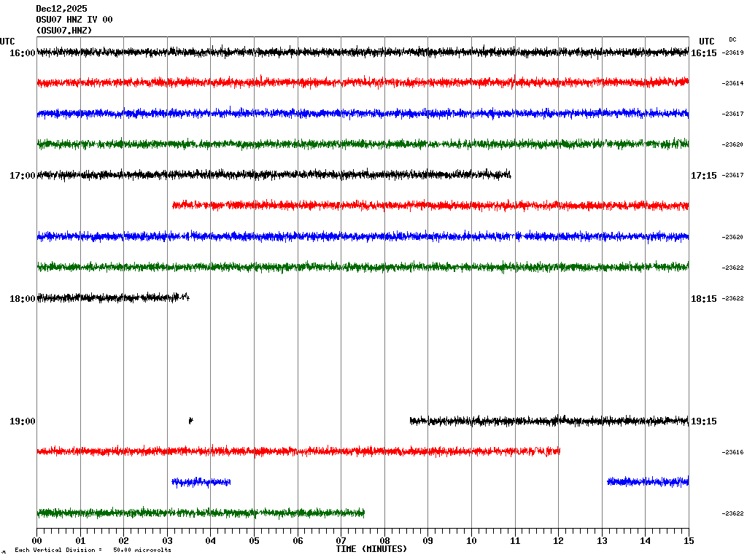Select the 17:00 row time label
The image size is (747, 560).
pos(22,176)
